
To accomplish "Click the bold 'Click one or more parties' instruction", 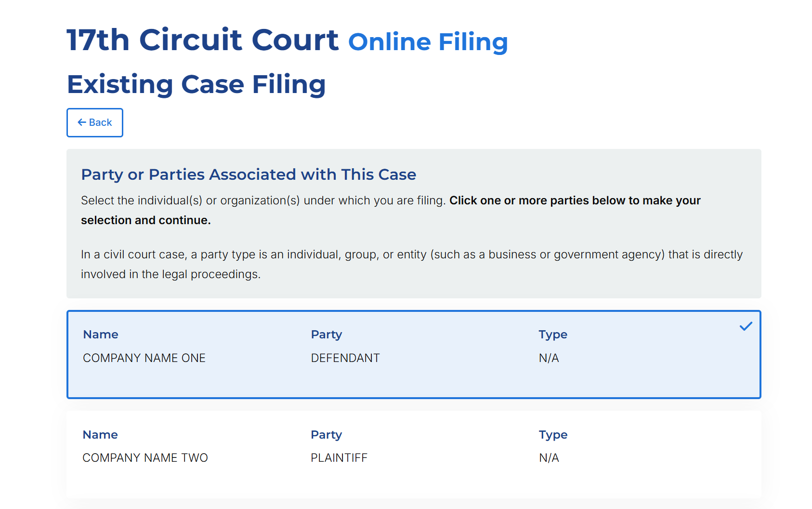I will coord(575,201).
